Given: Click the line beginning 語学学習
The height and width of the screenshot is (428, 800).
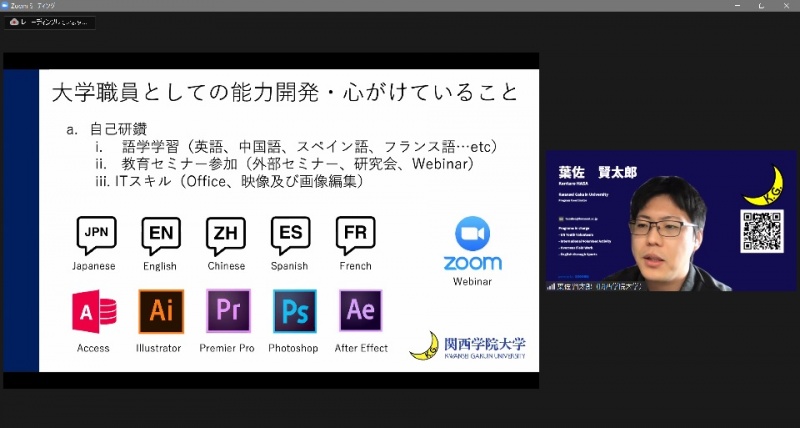Looking at the screenshot, I should pos(310,147).
